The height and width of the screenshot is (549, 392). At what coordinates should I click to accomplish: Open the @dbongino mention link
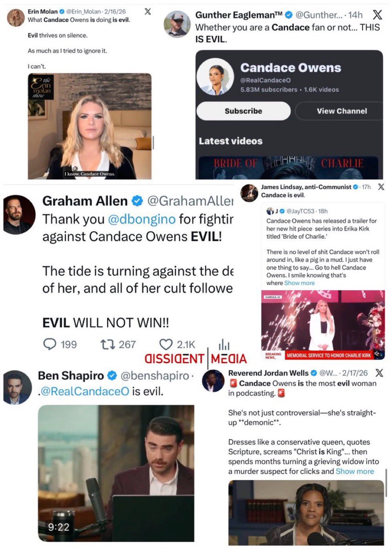142,219
